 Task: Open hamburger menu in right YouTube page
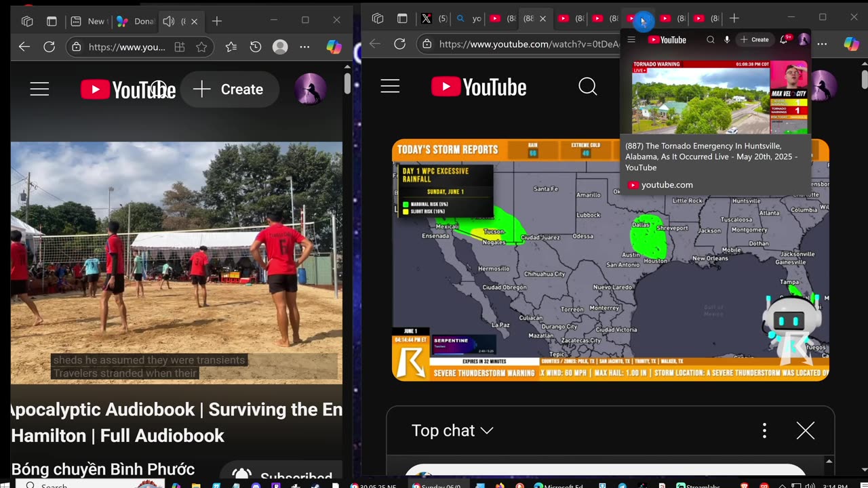(390, 87)
